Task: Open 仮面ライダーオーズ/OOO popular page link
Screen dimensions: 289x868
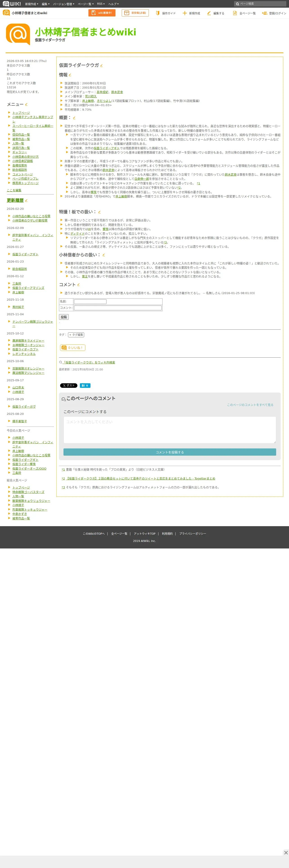Action: tap(29, 469)
